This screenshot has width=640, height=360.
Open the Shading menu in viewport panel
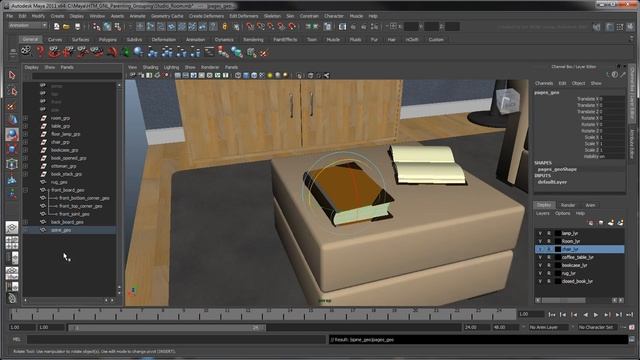tap(150, 67)
